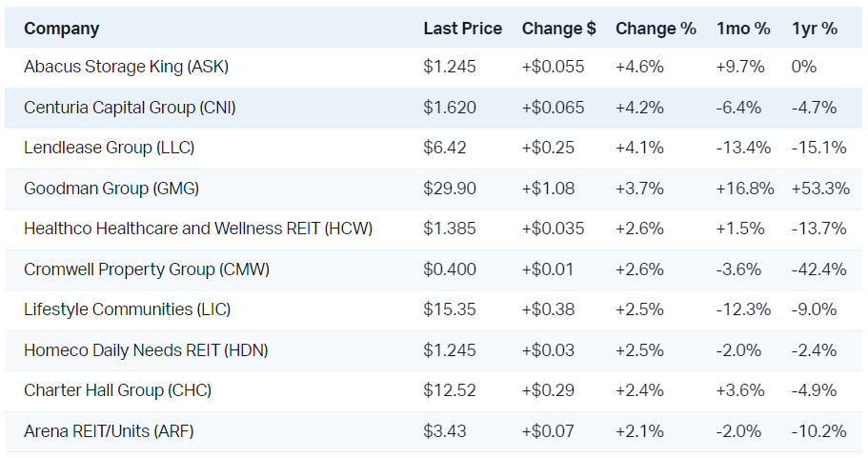Open Goodman Group (GMG) company page

click(111, 189)
